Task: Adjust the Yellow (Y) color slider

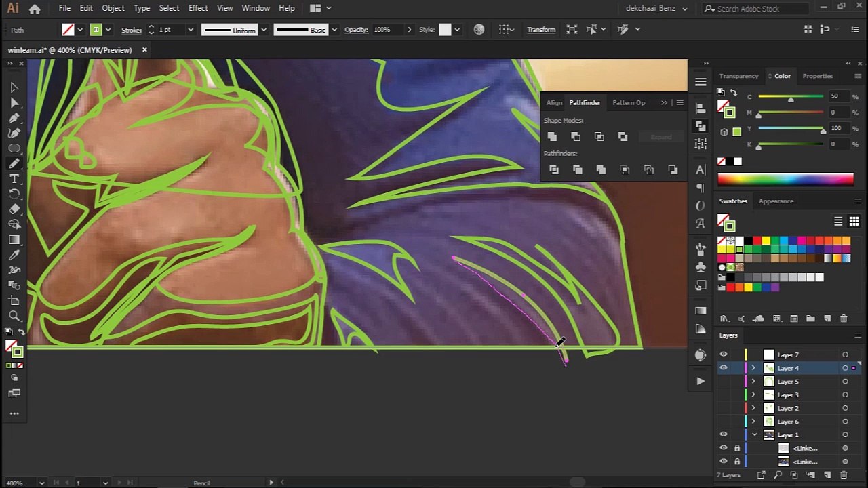Action: tap(791, 129)
